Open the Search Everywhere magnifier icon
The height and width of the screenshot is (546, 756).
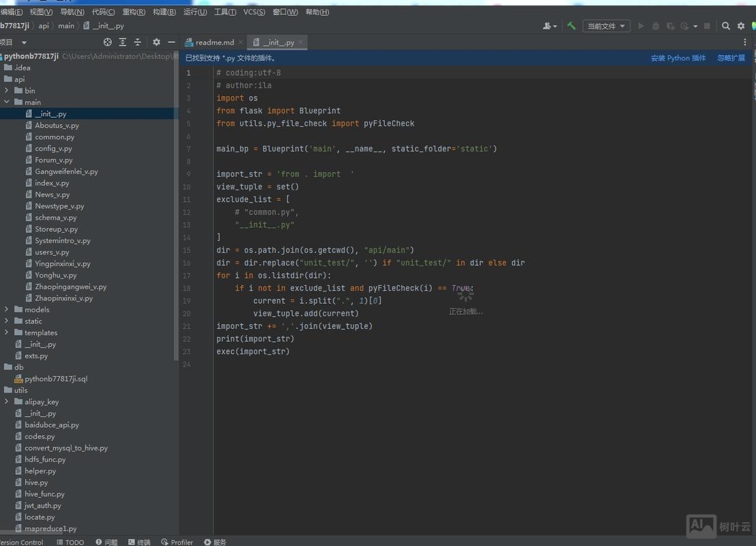point(725,25)
